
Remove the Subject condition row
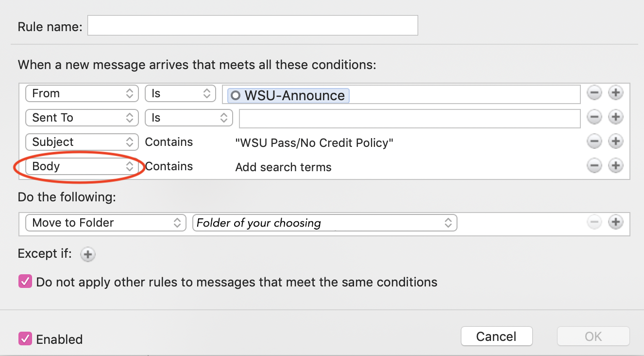point(594,142)
